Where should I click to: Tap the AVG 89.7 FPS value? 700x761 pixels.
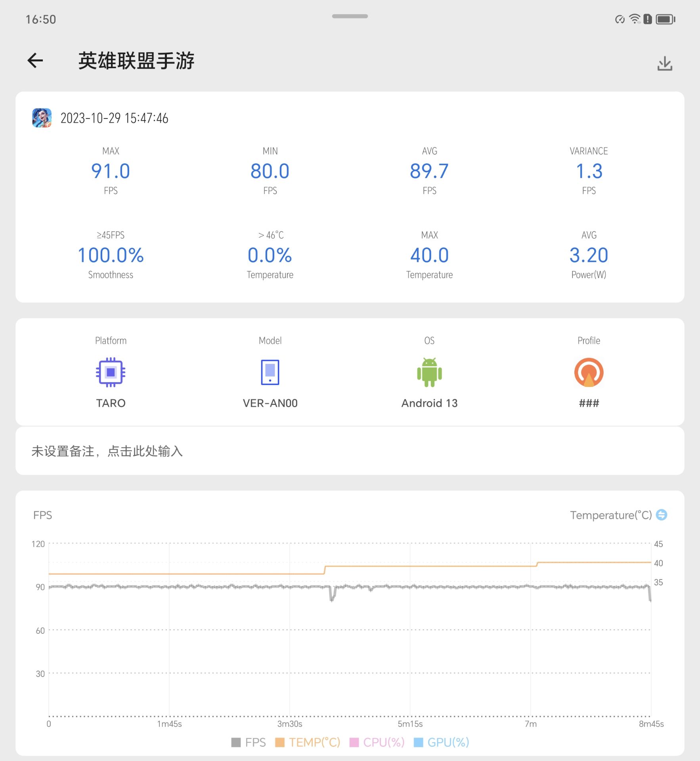[x=429, y=171]
